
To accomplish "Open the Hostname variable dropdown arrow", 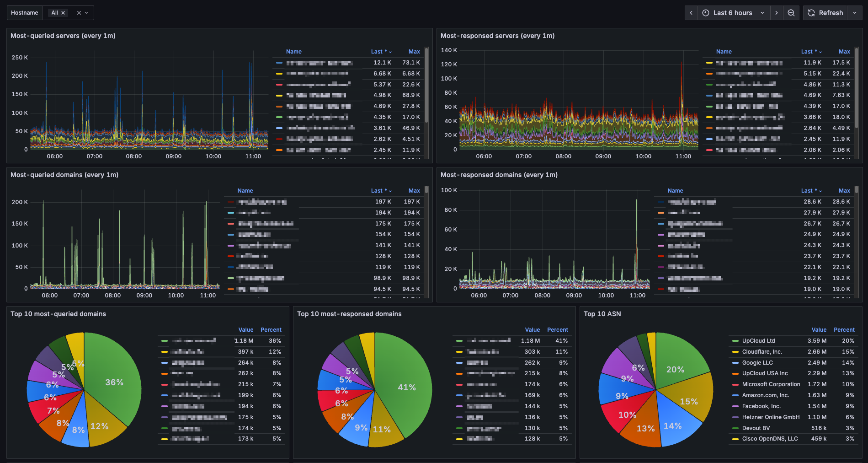I will [86, 13].
